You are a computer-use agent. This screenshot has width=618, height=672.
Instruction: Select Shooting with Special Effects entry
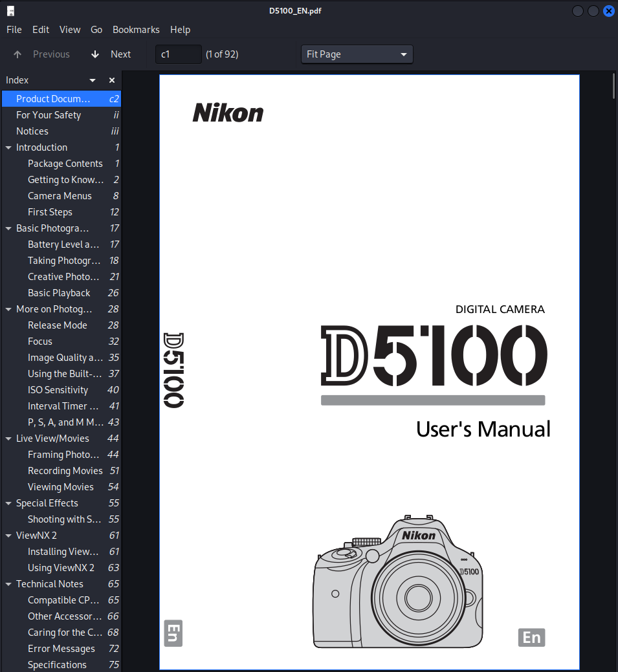(x=61, y=519)
